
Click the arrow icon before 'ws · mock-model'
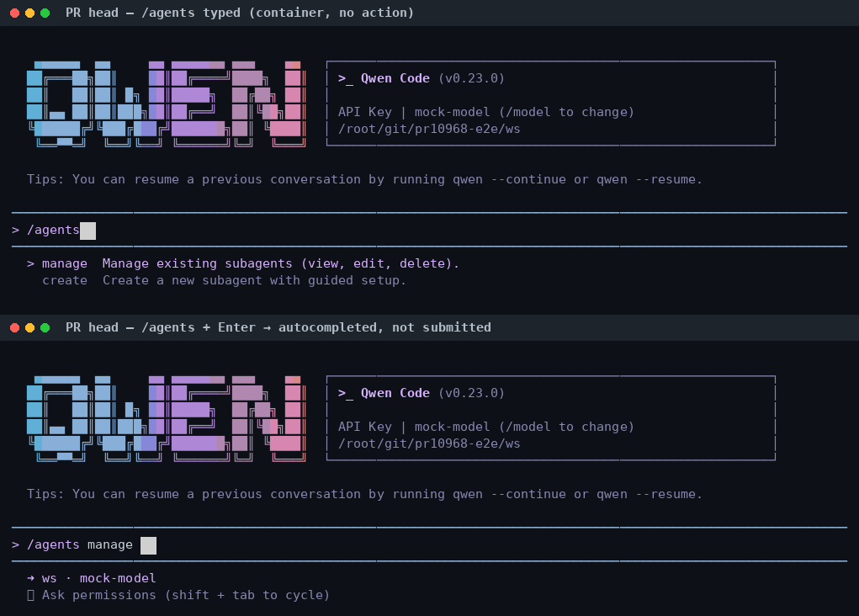(30, 578)
